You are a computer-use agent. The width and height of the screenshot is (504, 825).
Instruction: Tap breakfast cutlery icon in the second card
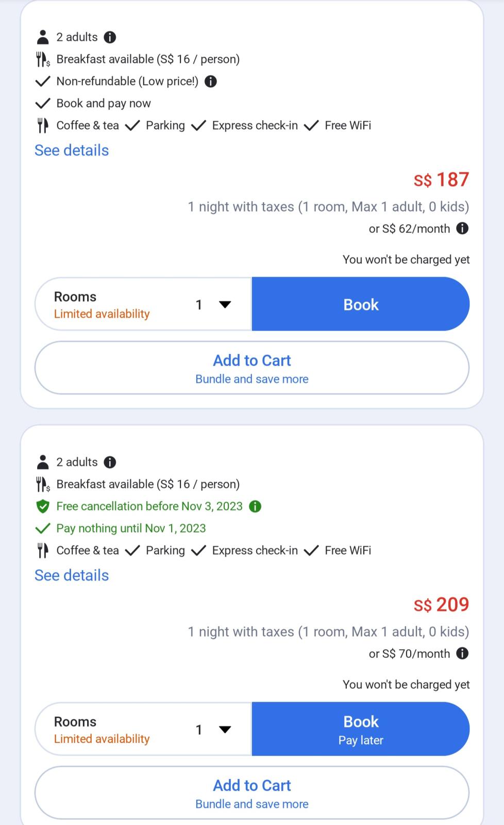click(x=43, y=484)
